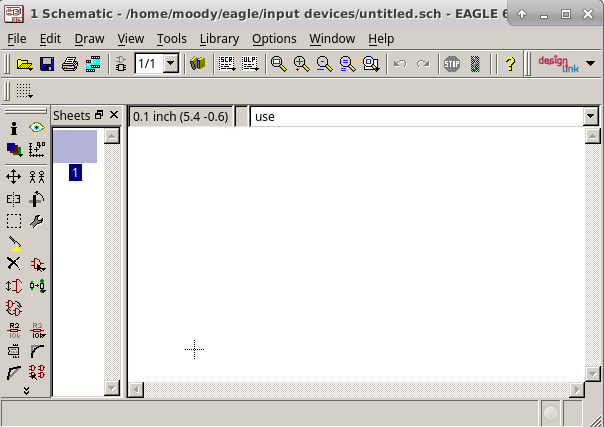Zoom in with the plus magnifier

302,64
